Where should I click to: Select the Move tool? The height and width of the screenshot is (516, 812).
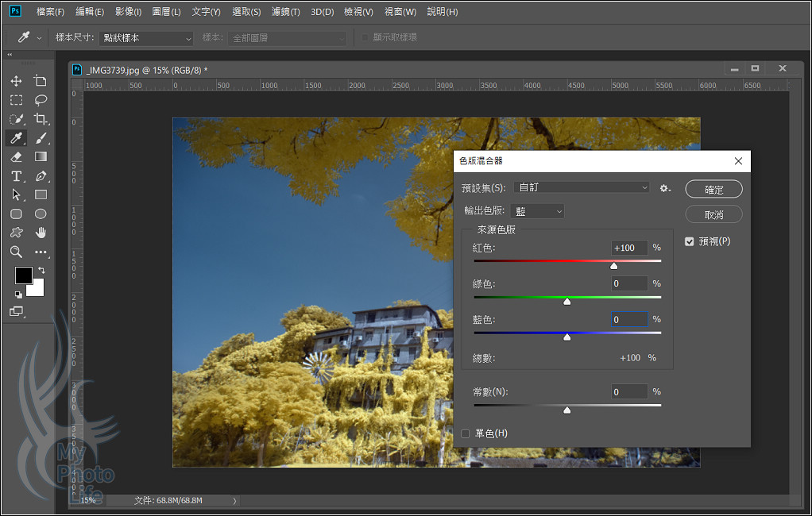pos(16,81)
